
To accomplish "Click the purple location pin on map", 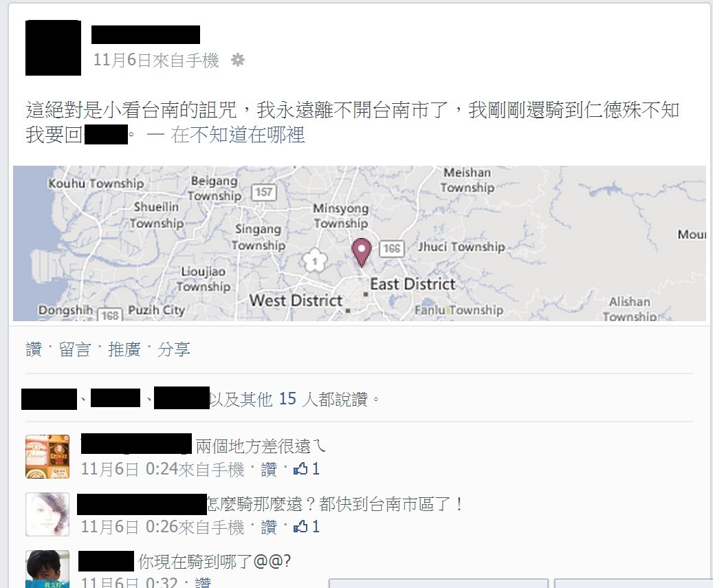I will pyautogui.click(x=362, y=252).
